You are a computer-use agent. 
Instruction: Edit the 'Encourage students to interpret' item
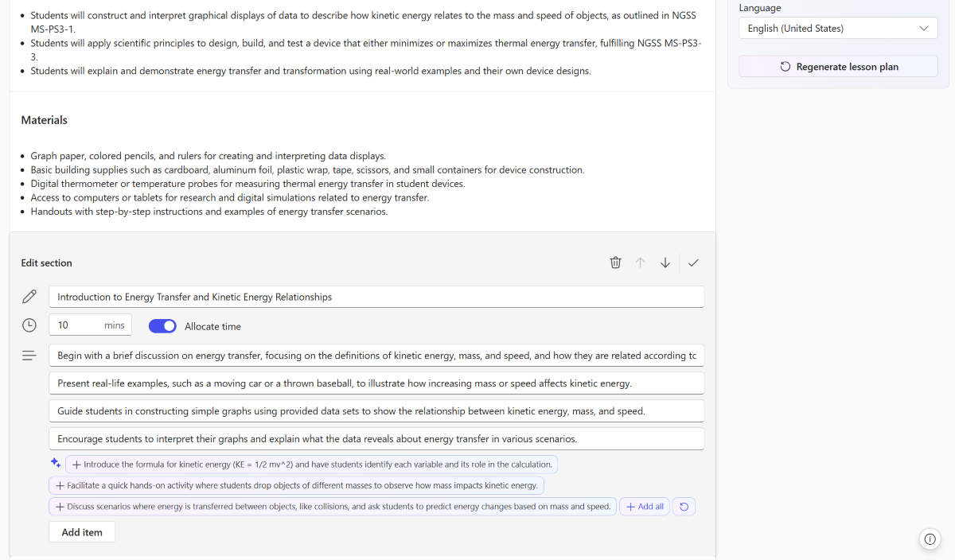pyautogui.click(x=376, y=439)
